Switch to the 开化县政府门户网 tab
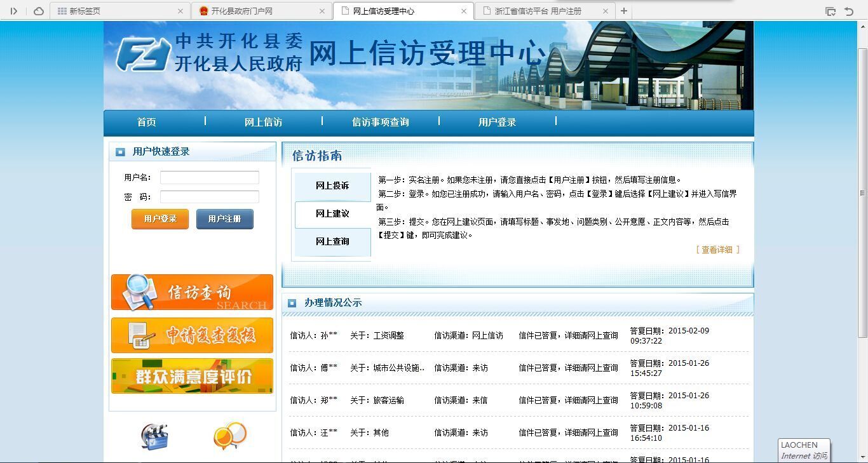Image resolution: width=868 pixels, height=463 pixels. (x=261, y=11)
